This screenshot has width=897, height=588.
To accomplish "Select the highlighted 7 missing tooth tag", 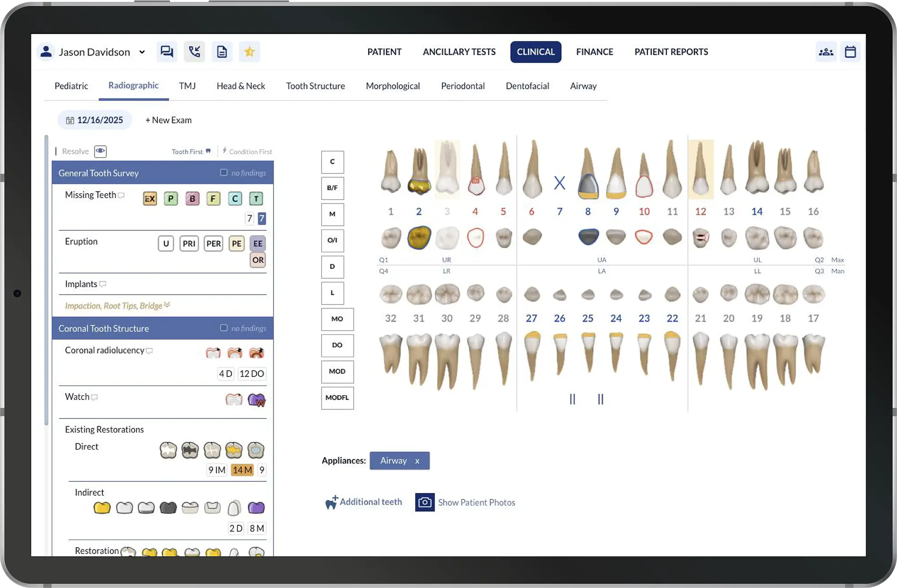I will tap(261, 218).
